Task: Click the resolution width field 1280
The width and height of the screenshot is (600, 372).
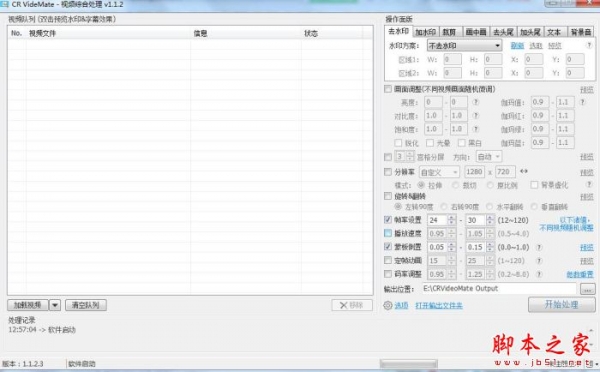Action: (474, 172)
